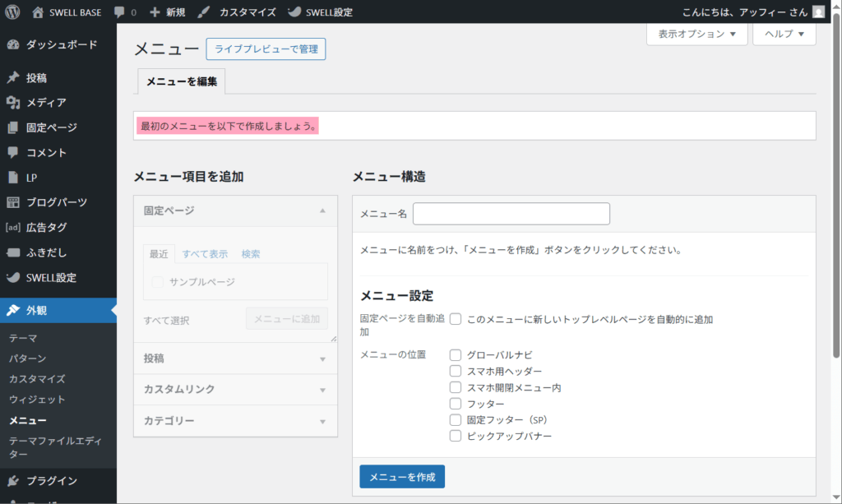Viewport: 842px width, 504px height.
Task: Click the ふきだし speech icon
Action: (x=13, y=252)
